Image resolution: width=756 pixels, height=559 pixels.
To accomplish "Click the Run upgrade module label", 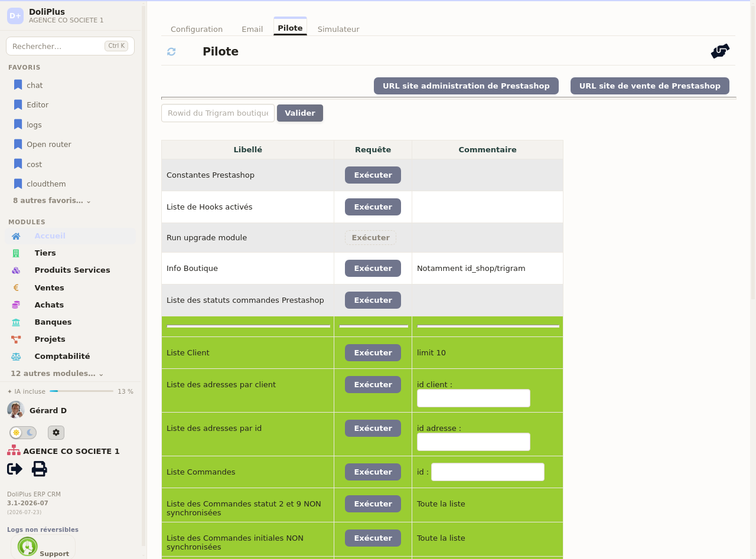I will 207,238.
